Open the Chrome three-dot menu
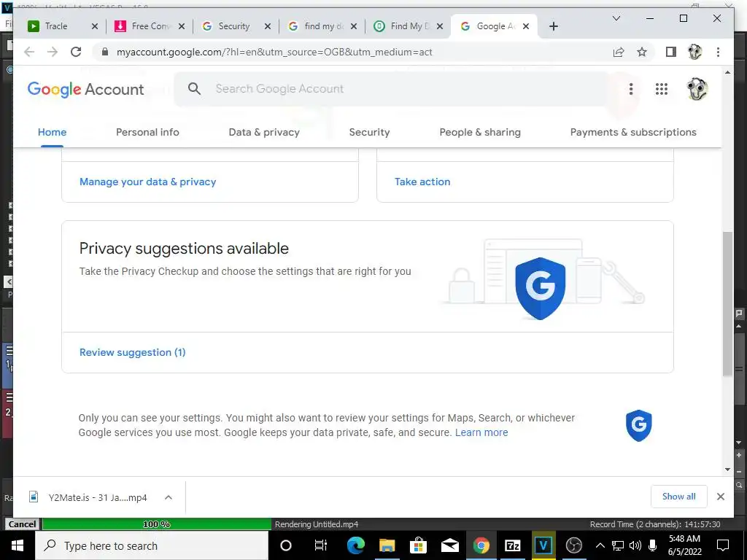This screenshot has width=747, height=560. 718,52
